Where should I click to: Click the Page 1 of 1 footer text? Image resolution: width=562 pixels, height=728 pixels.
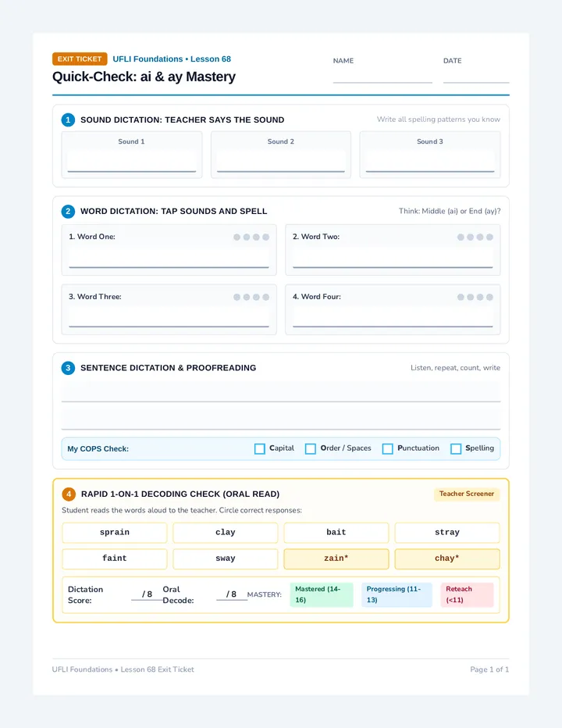pyautogui.click(x=489, y=669)
